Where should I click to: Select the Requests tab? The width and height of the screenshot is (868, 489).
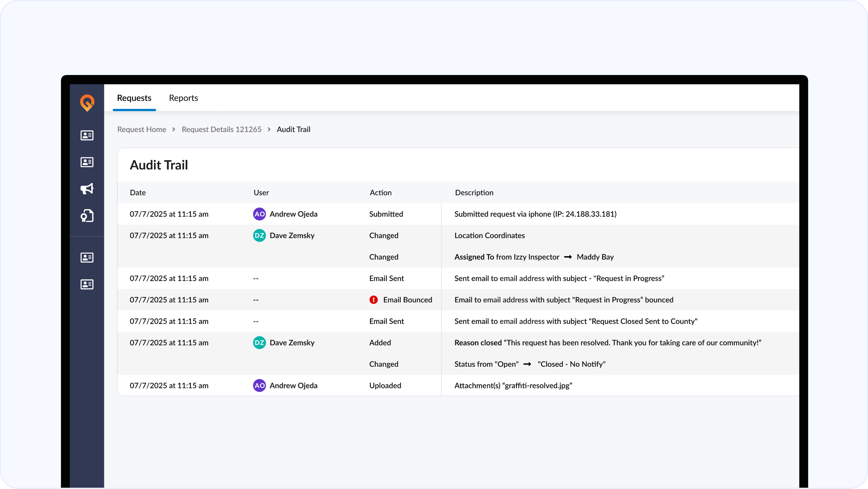[x=134, y=98]
